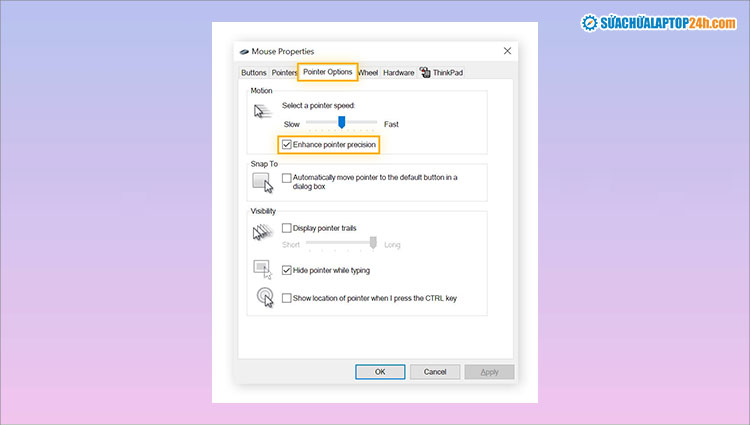Click the pointer speed slider handle

point(341,122)
